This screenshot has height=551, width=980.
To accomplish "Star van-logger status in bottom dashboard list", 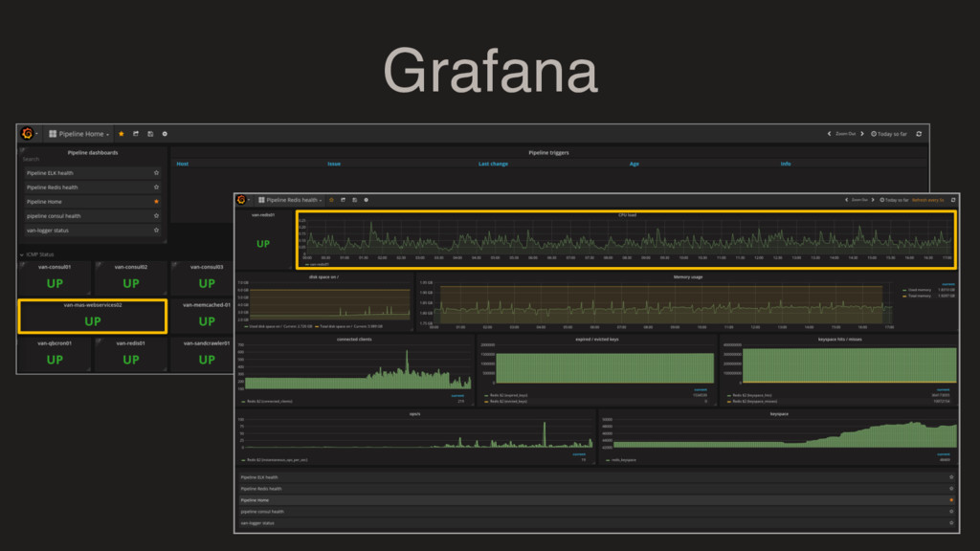I will pos(951,523).
